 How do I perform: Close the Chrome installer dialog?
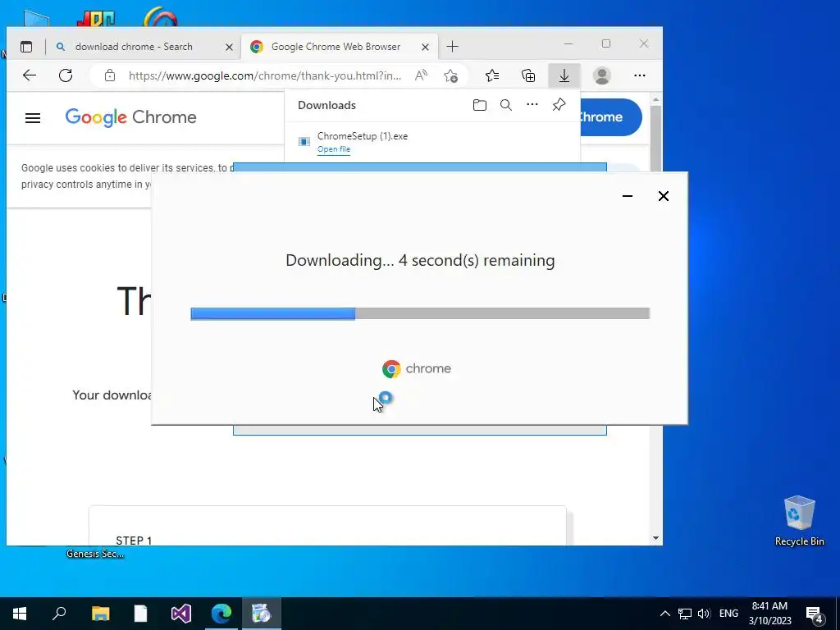point(663,196)
